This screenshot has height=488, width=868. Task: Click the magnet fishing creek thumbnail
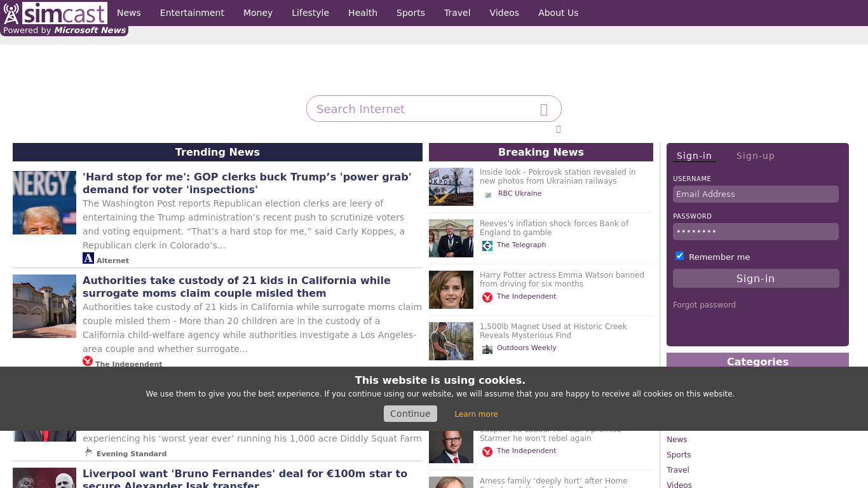click(451, 341)
